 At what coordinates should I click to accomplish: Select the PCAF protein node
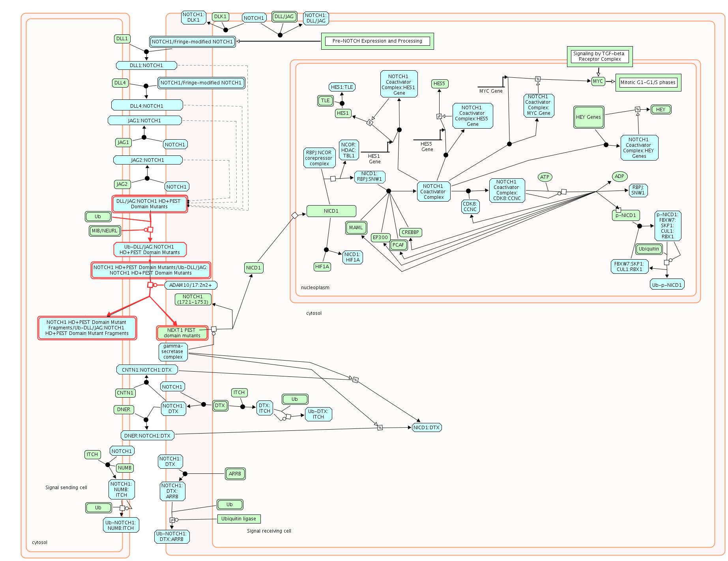tap(398, 245)
